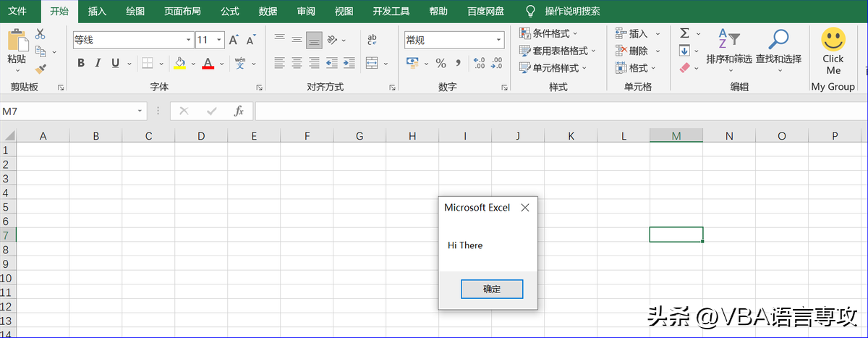Open the Name Box dropdown arrow
The image size is (868, 338).
140,111
